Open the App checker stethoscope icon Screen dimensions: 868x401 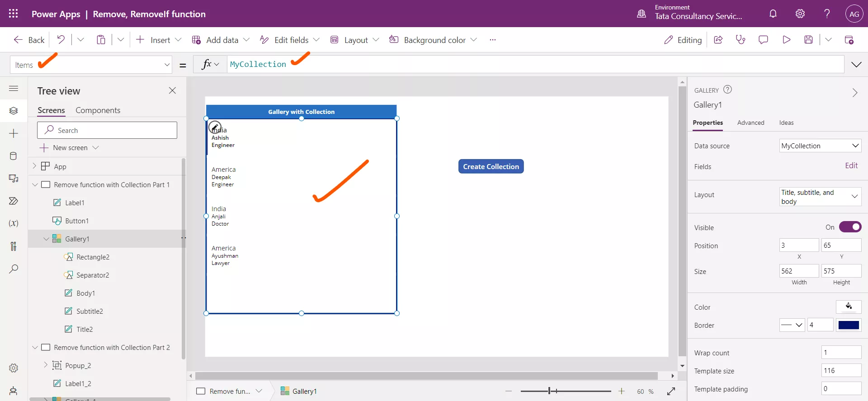coord(741,40)
